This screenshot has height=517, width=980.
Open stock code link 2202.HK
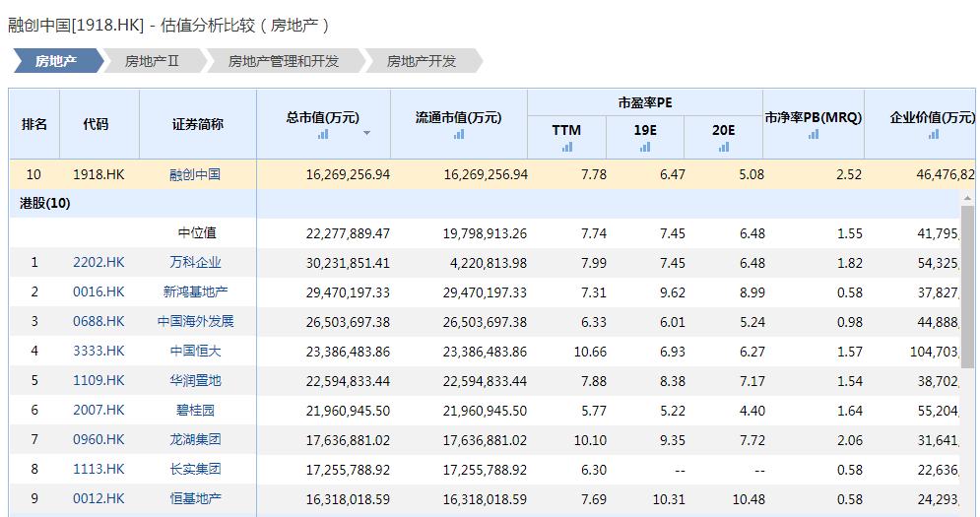pos(98,263)
